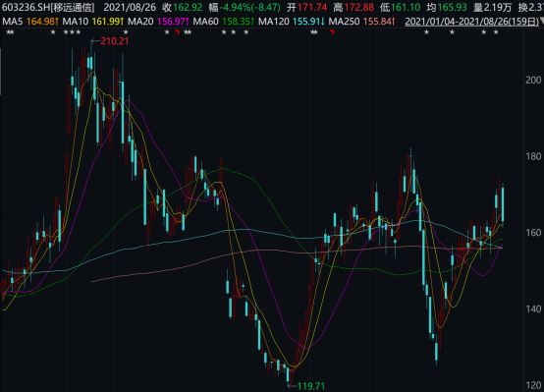Open the date range dropdown arrow
Image resolution: width=544 pixels, height=392 pixels.
click(x=542, y=22)
